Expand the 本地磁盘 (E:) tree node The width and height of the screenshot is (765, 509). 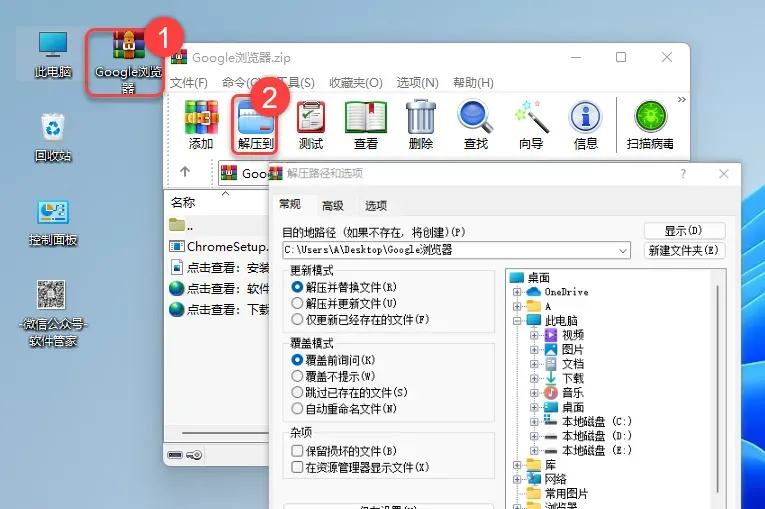(534, 450)
